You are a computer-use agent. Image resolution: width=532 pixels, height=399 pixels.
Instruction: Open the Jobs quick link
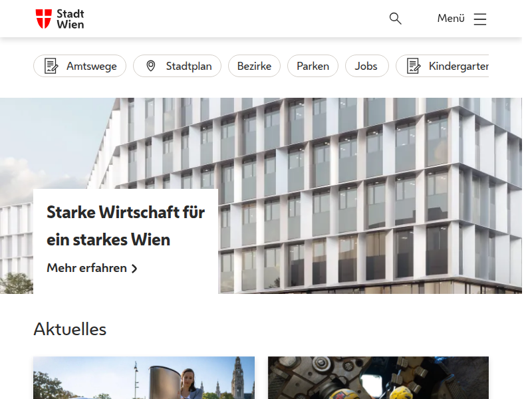[366, 66]
